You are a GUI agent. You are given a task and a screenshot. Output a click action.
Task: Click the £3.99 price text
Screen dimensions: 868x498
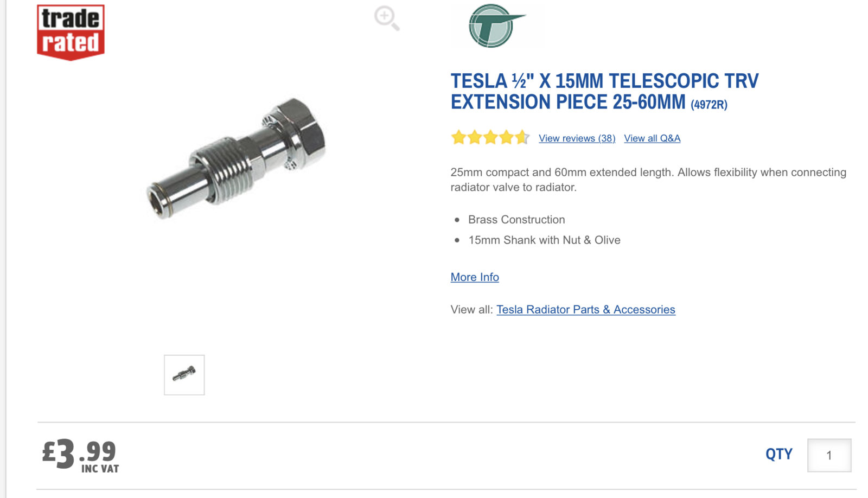click(x=79, y=452)
